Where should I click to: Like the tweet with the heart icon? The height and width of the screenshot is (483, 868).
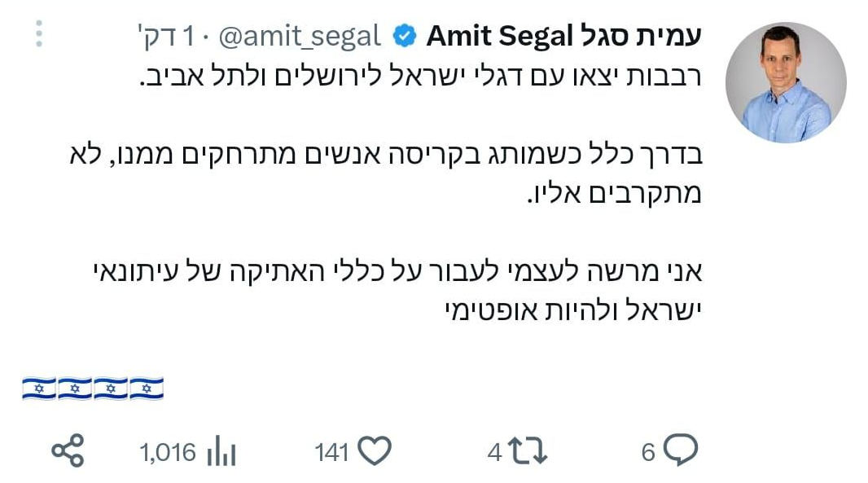(x=375, y=451)
